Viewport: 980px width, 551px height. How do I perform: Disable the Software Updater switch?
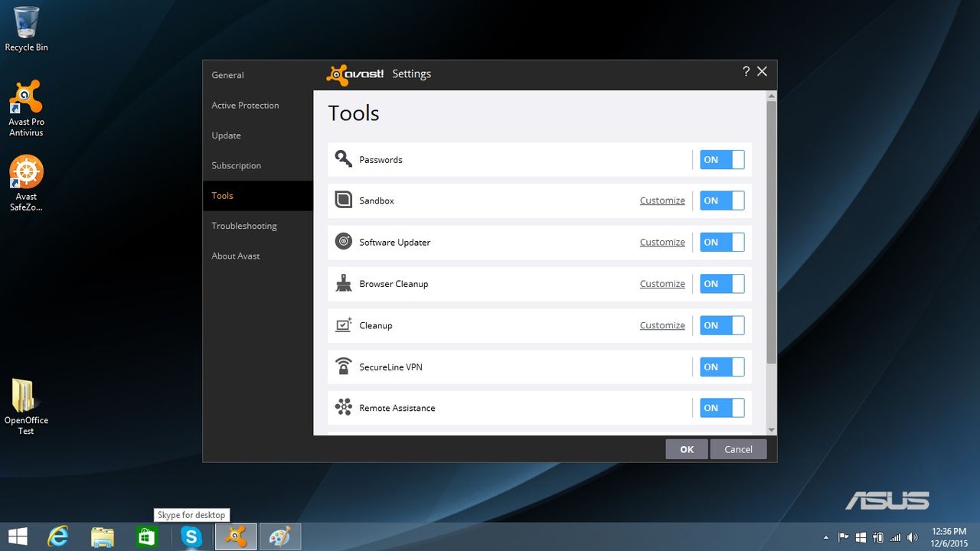tap(722, 242)
